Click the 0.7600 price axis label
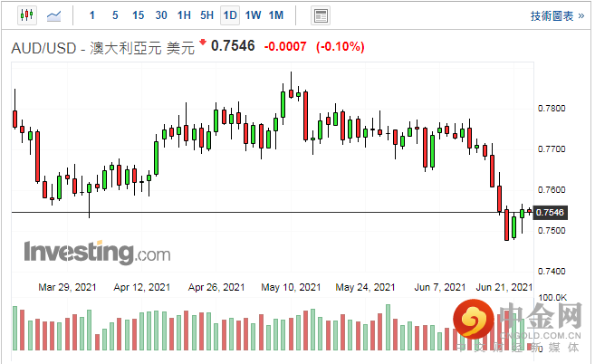This screenshot has height=364, width=595. [552, 190]
